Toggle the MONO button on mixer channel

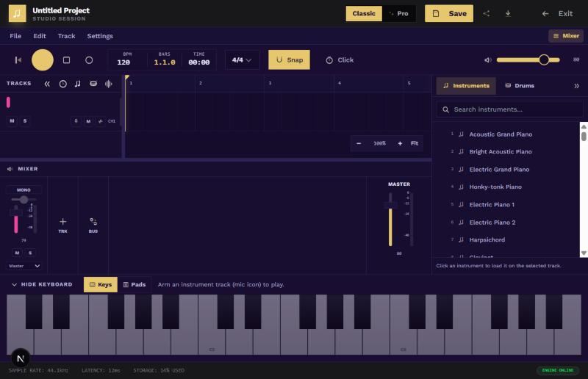(x=24, y=190)
